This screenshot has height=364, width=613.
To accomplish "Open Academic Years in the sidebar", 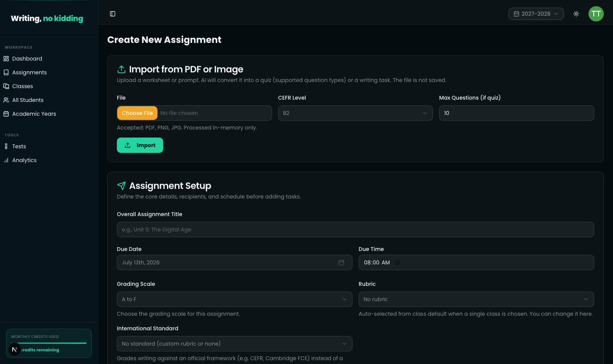I will tap(34, 114).
